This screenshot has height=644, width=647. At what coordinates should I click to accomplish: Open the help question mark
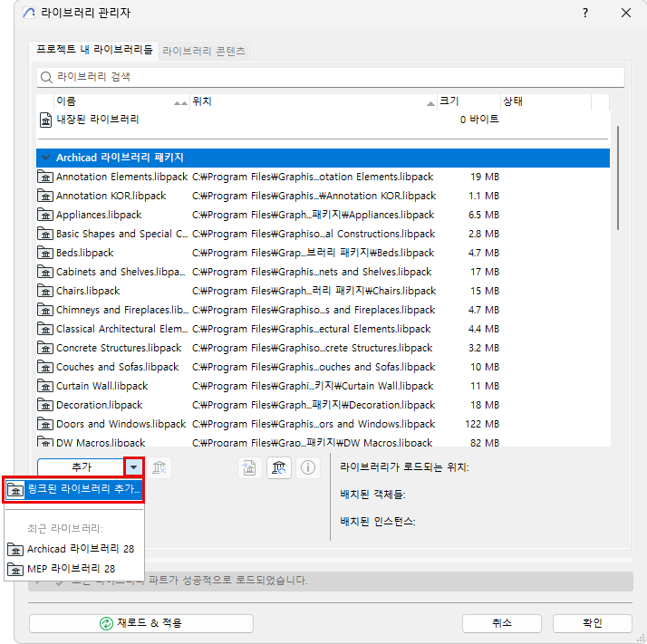click(585, 14)
